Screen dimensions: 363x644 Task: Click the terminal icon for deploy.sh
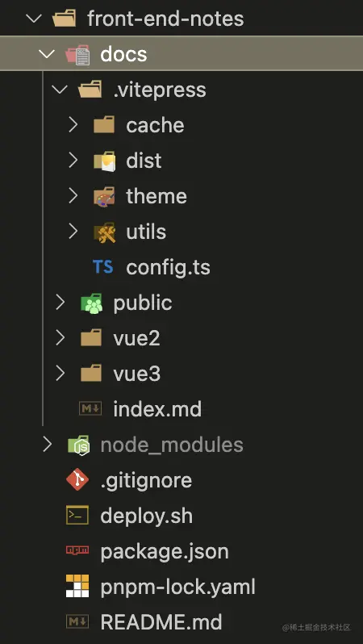[77, 516]
